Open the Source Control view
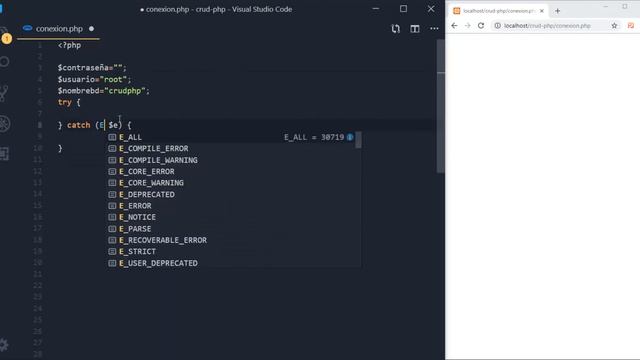 click(x=4, y=93)
